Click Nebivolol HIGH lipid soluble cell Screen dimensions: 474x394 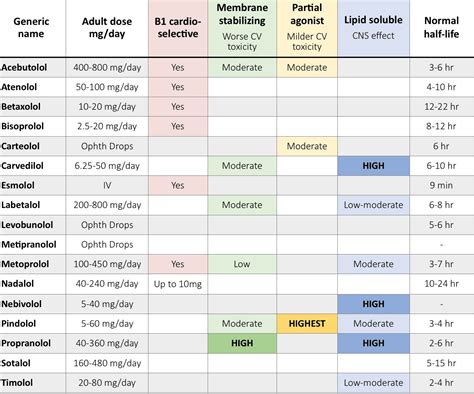pyautogui.click(x=373, y=304)
